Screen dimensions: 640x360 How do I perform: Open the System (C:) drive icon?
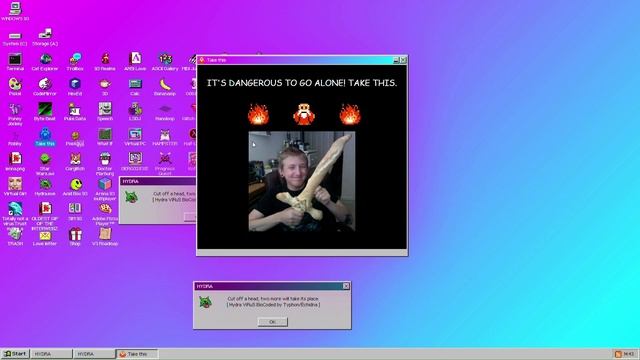[15, 38]
